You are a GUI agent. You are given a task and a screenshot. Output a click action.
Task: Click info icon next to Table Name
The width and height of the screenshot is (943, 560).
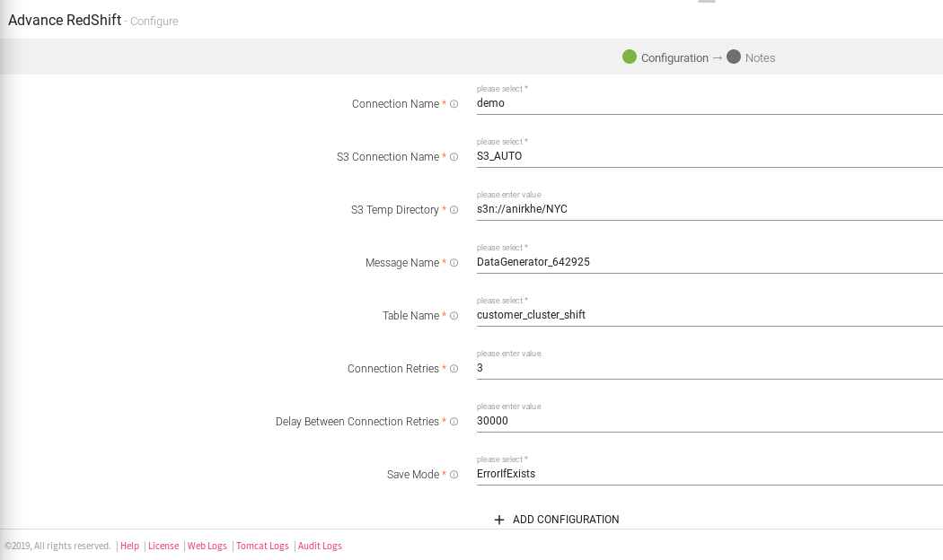454,316
